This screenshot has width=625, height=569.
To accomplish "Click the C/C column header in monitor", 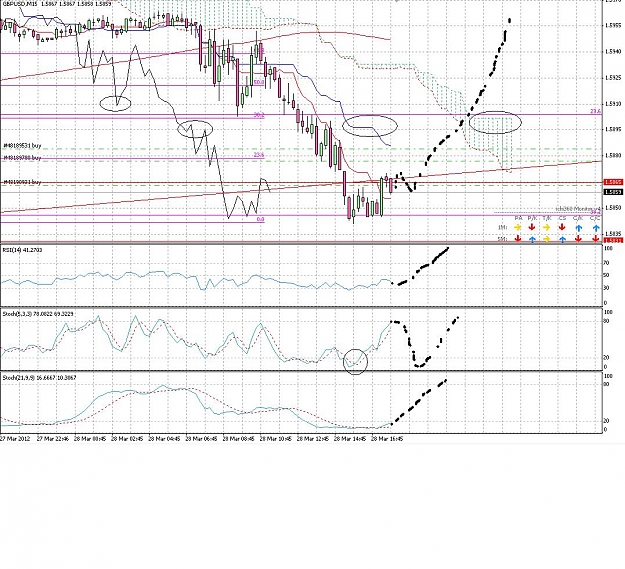I will click(595, 218).
